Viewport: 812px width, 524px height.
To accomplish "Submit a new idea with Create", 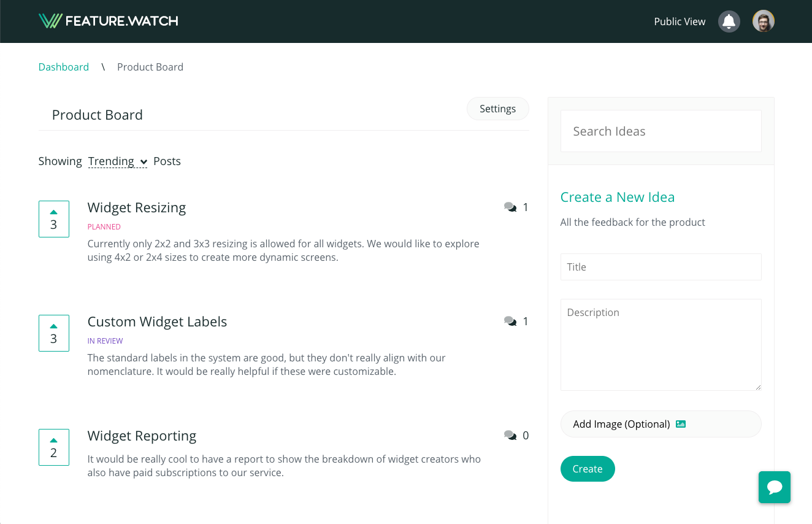I will click(x=587, y=468).
